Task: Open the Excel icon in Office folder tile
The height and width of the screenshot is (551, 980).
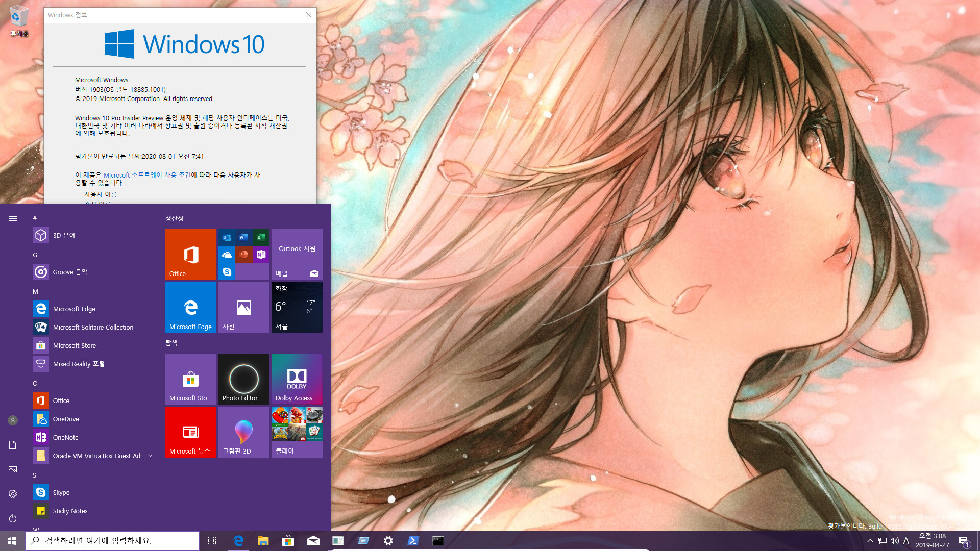Action: coord(261,237)
